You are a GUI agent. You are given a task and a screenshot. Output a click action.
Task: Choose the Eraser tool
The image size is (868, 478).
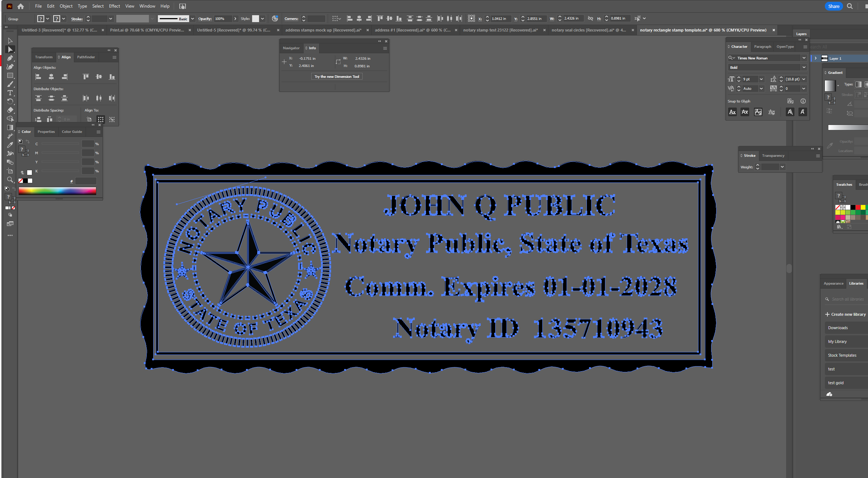(x=10, y=110)
